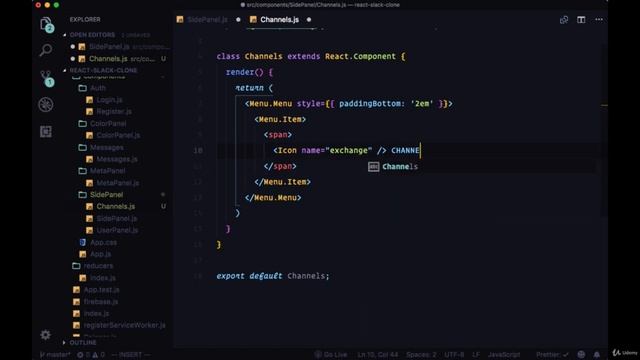Collapse the ColorPanel folder
This screenshot has width=640, height=360.
click(108, 123)
